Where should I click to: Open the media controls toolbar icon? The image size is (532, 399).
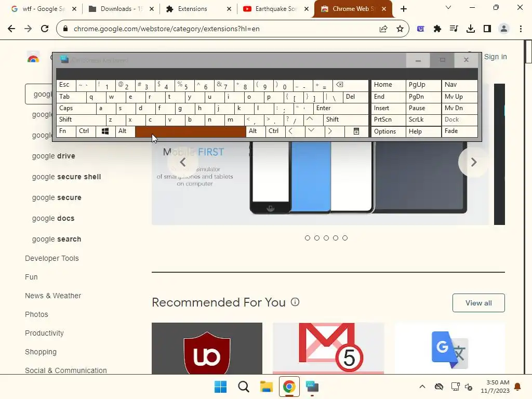pos(454,29)
